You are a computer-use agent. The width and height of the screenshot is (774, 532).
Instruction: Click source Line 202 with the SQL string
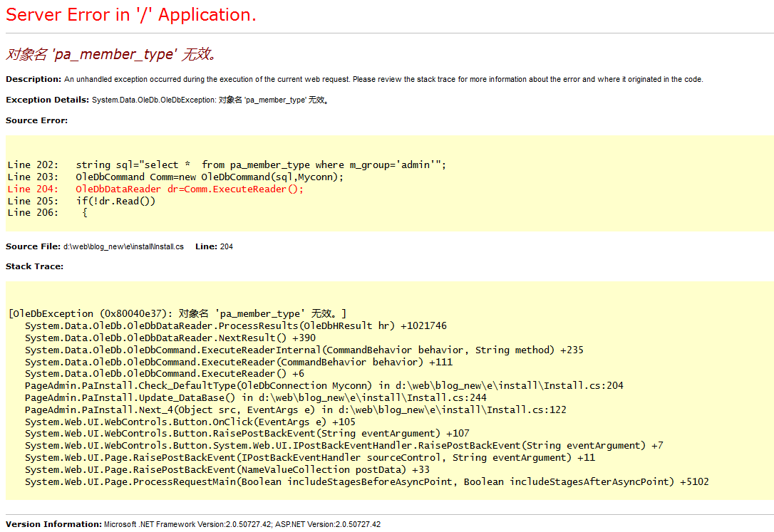click(x=227, y=165)
